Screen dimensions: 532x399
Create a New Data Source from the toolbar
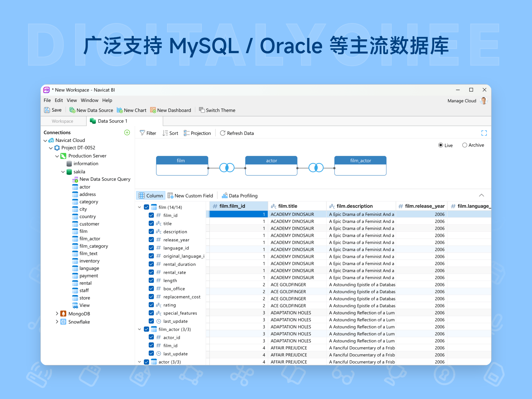coord(91,110)
